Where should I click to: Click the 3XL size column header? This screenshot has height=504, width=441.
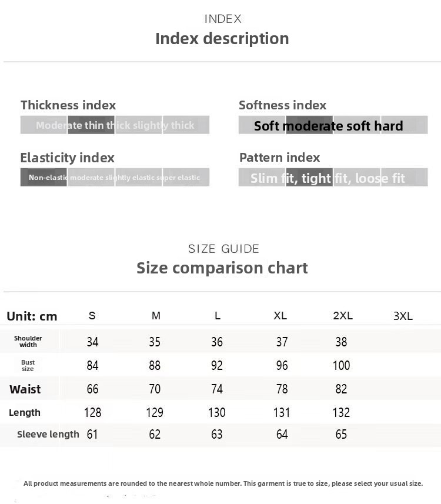coord(403,316)
